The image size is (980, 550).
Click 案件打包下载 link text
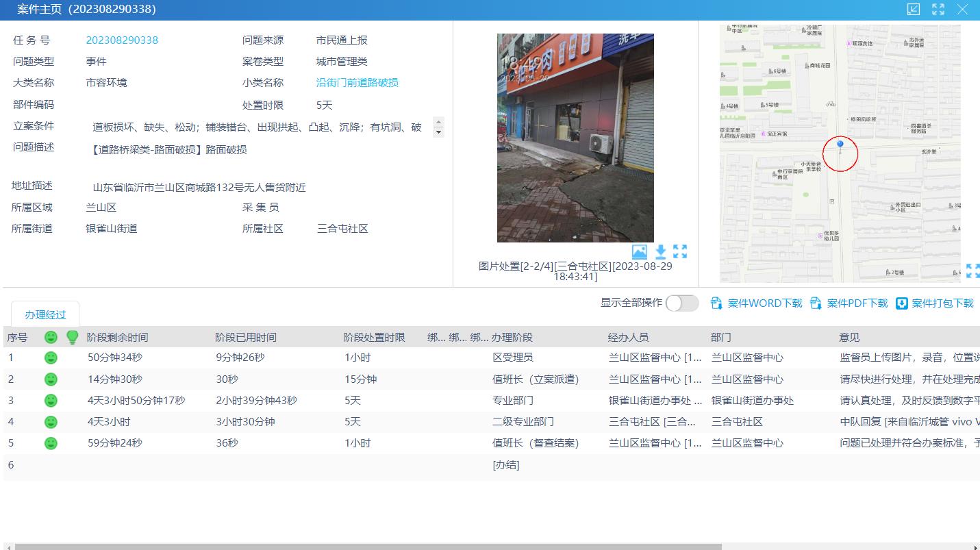tap(942, 303)
